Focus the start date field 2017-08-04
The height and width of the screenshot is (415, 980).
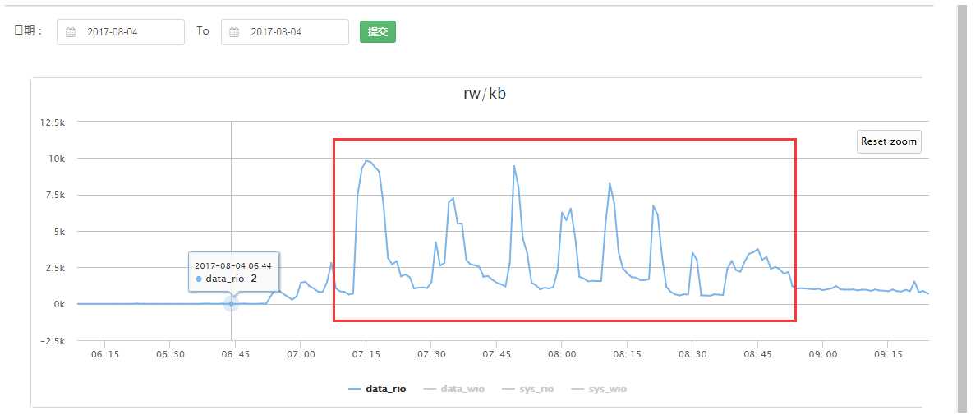pyautogui.click(x=121, y=32)
